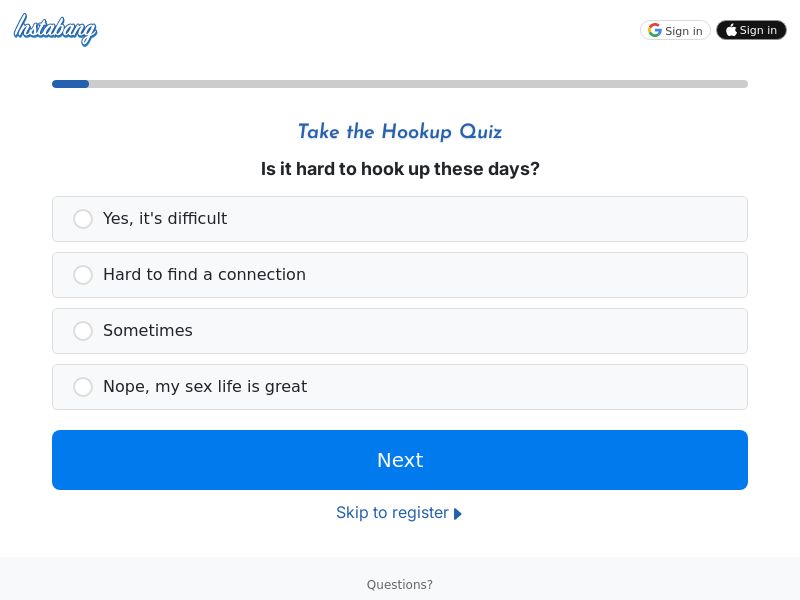
Task: Choose the "Hard to find a connection" radio option
Action: point(83,275)
